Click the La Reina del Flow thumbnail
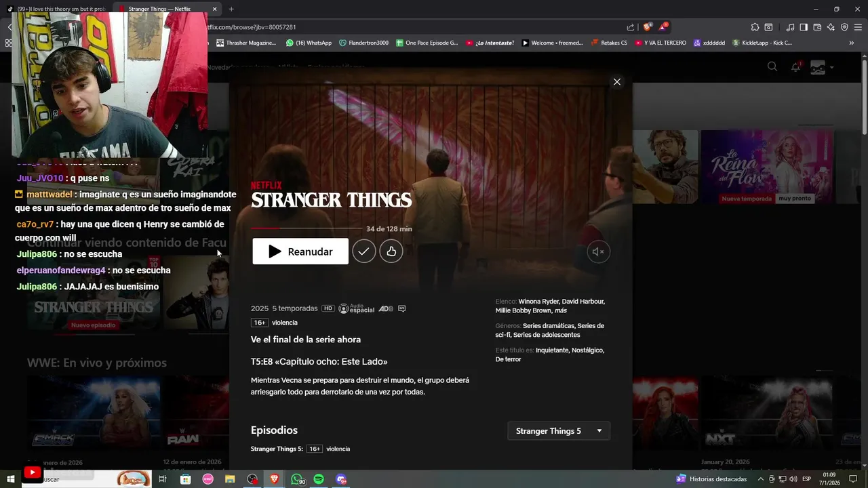The height and width of the screenshot is (488, 868). [x=767, y=167]
